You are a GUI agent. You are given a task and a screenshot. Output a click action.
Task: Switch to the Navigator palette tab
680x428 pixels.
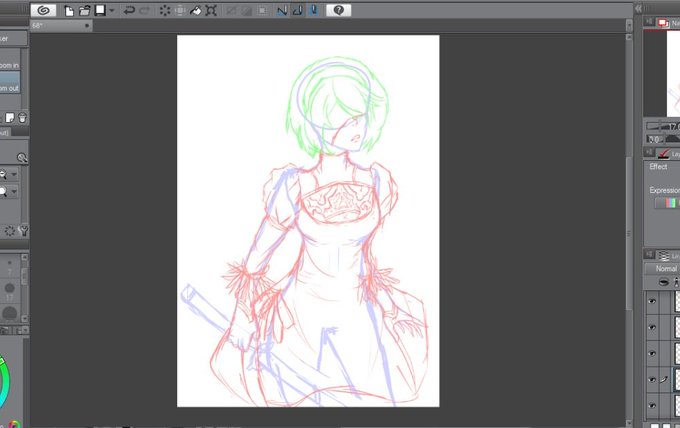tap(669, 23)
